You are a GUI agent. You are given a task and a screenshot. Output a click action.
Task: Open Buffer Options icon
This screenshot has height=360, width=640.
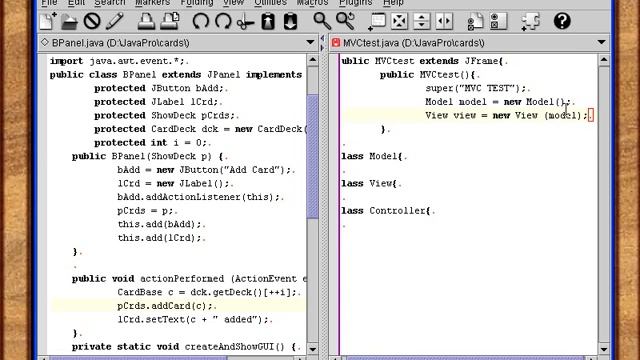click(475, 22)
